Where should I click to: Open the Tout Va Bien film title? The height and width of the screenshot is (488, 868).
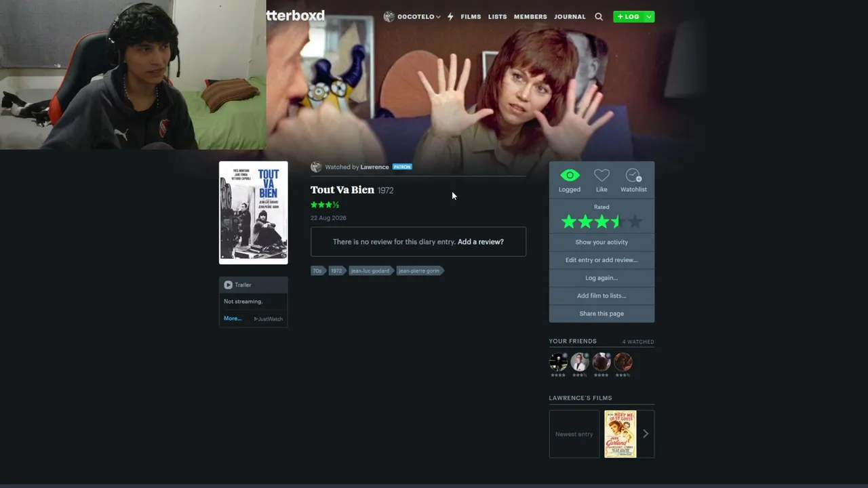point(342,190)
